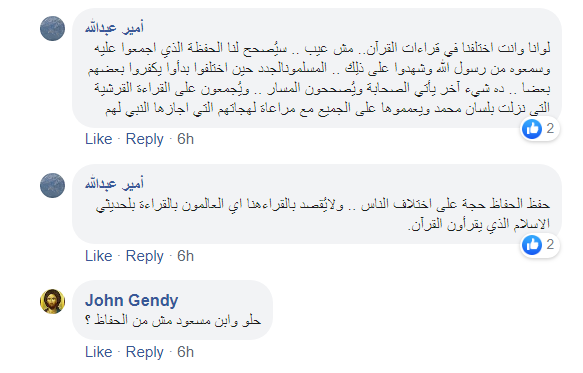View the reaction count 2 on the لوانا وانت comment

(550, 129)
